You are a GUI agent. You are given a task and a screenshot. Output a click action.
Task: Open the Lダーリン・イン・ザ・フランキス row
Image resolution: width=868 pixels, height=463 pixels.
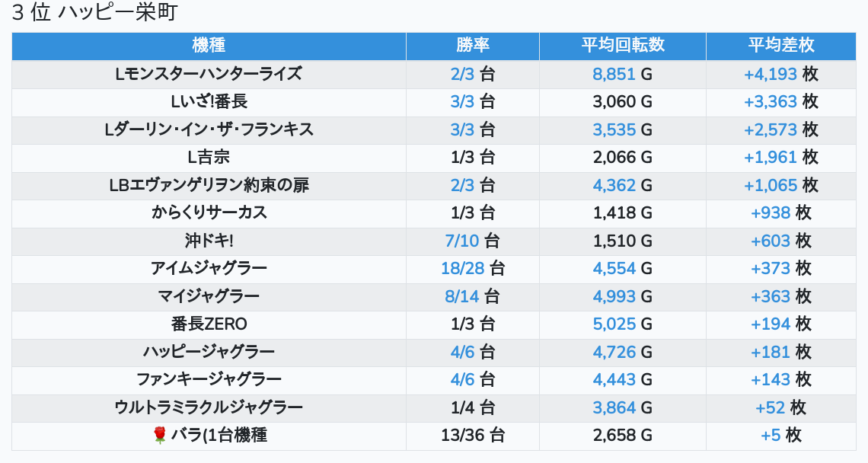[x=434, y=130]
